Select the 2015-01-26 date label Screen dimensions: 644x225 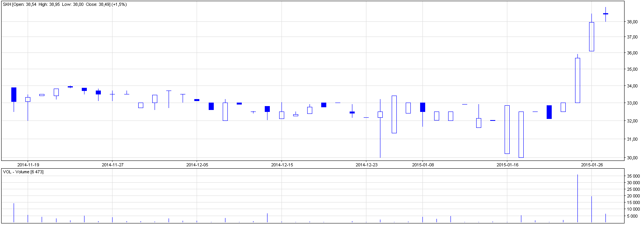tap(592, 165)
